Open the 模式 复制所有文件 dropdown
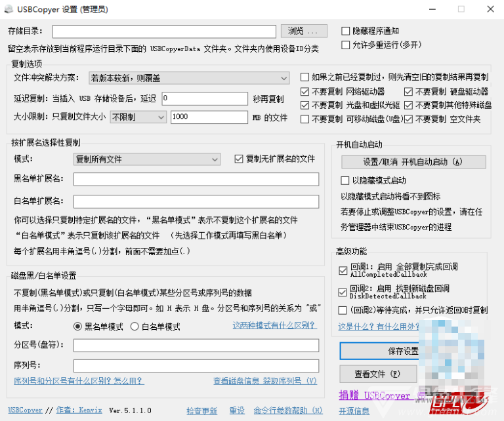 click(147, 159)
